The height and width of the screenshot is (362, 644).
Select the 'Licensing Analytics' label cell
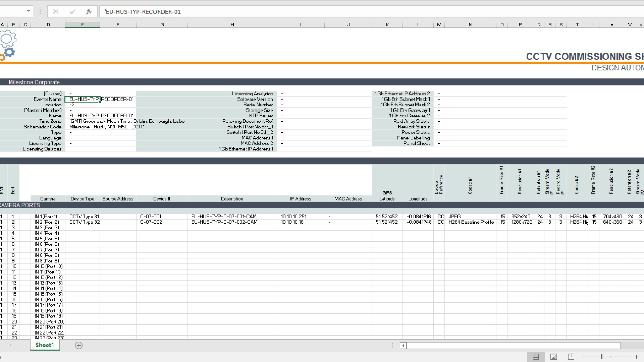pos(252,94)
